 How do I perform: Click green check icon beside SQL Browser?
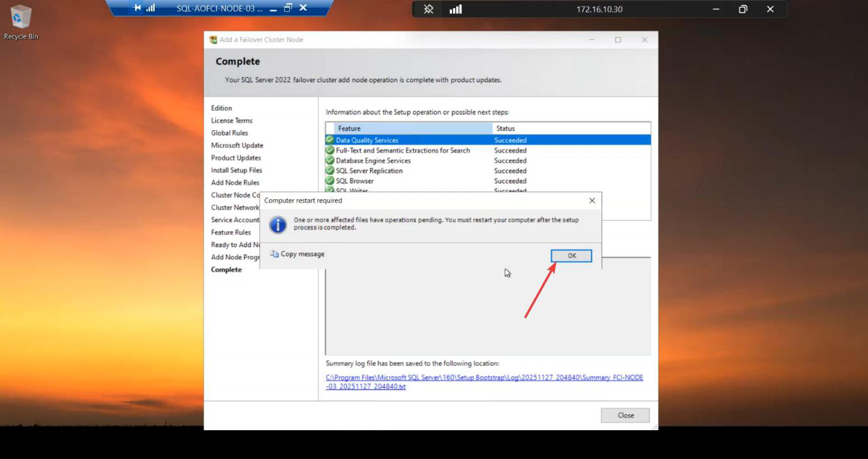[x=330, y=180]
